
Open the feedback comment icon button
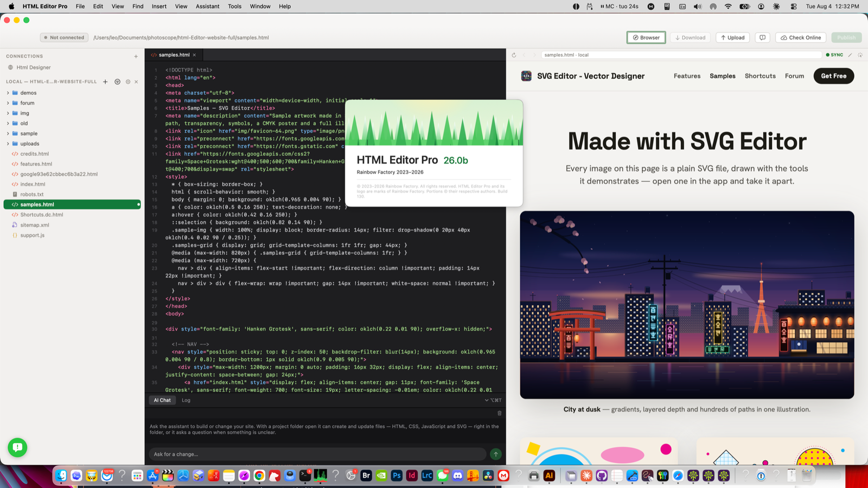coord(762,37)
